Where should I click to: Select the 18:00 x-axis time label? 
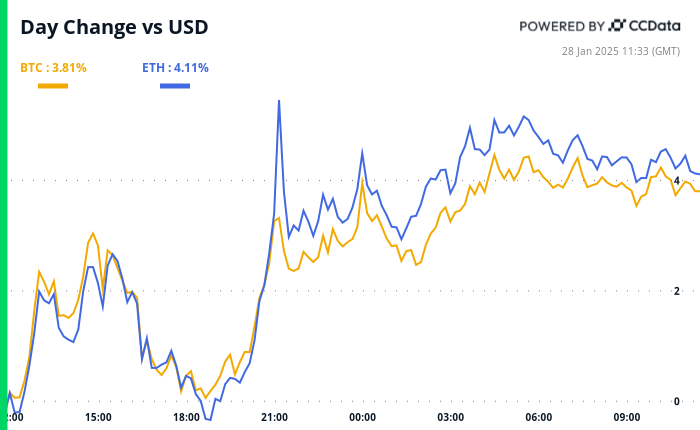click(186, 417)
